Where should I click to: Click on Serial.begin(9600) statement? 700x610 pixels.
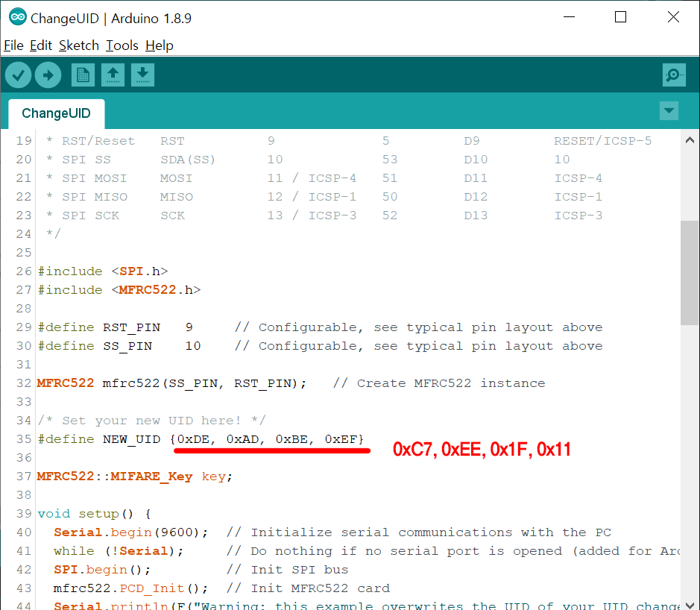pyautogui.click(x=130, y=532)
